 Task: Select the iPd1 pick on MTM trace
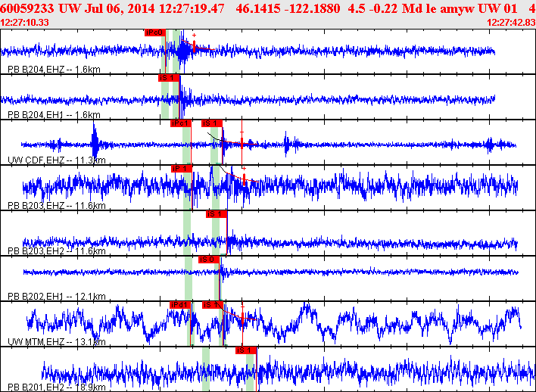tap(179, 304)
